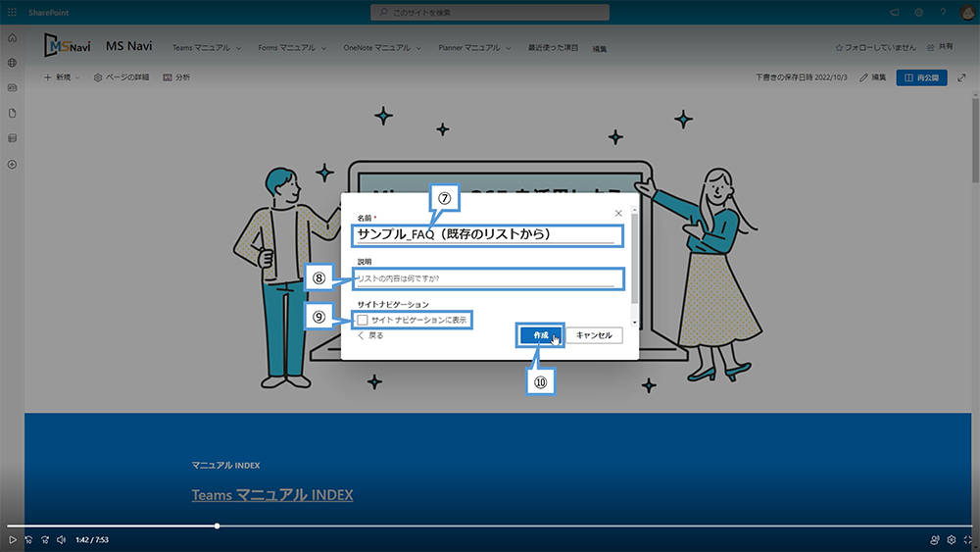Skip the video back with rewind icon

[x=28, y=539]
